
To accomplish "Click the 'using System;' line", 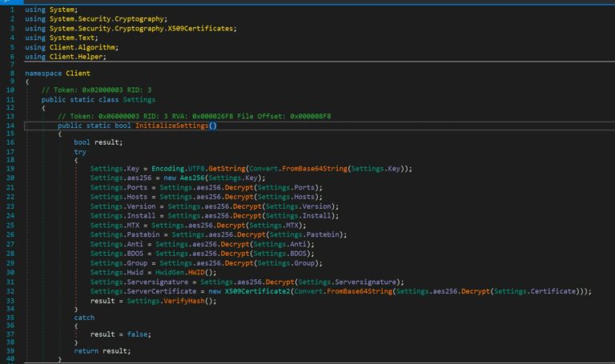I will (x=51, y=10).
